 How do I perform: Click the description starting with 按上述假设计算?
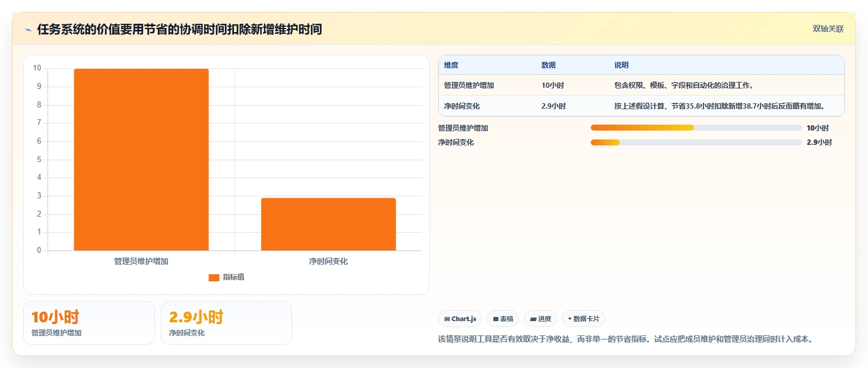click(x=720, y=106)
